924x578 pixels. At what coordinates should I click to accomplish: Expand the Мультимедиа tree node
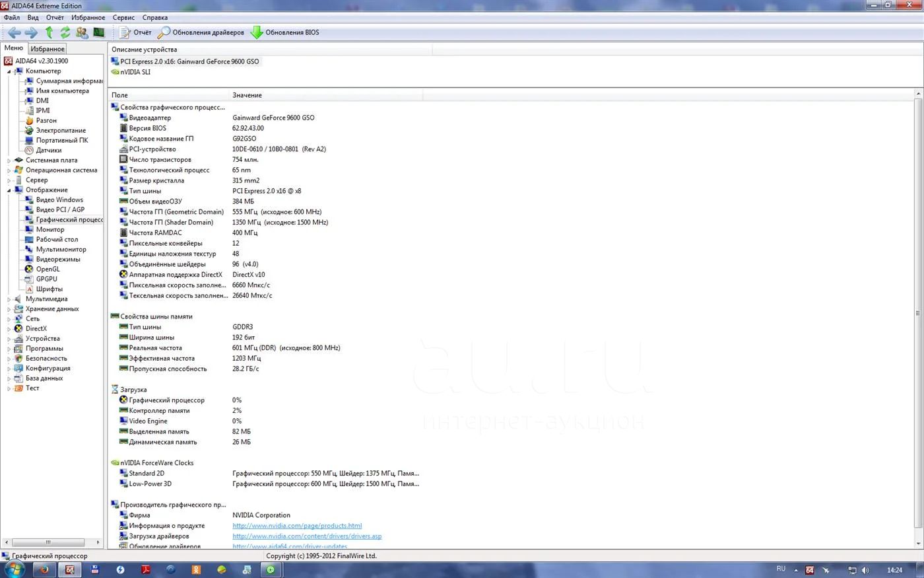click(x=9, y=299)
